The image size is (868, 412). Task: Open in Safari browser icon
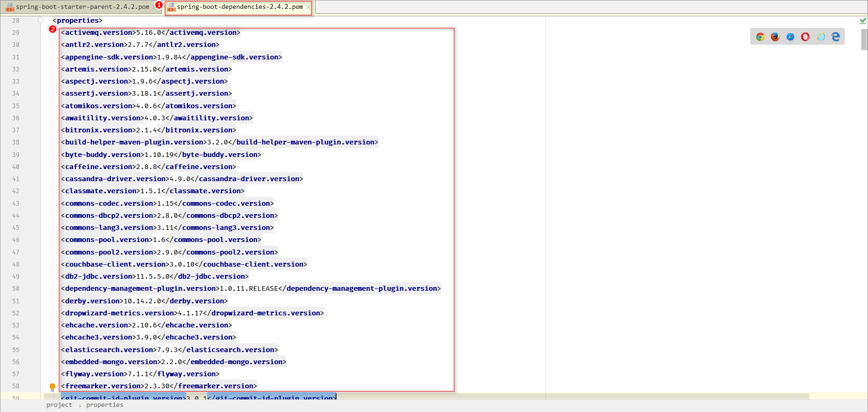tap(790, 37)
